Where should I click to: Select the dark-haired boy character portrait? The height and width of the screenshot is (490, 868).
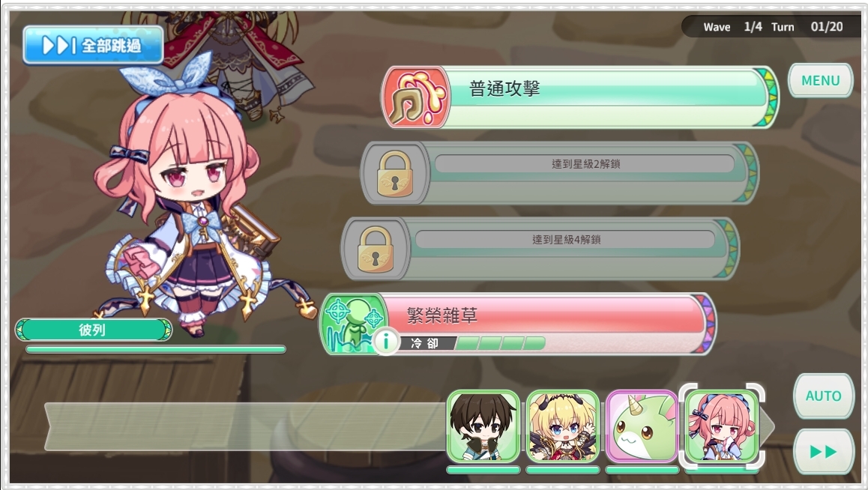[x=483, y=426]
